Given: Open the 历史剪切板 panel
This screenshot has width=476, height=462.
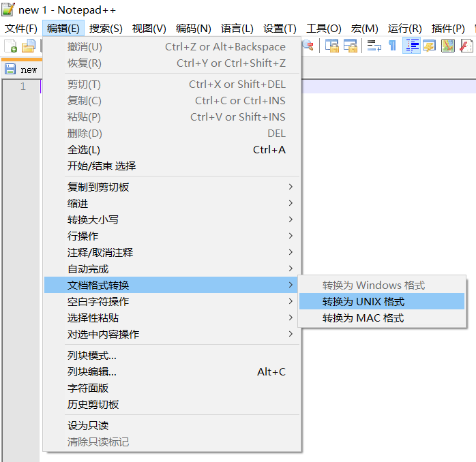Looking at the screenshot, I should point(173,404).
